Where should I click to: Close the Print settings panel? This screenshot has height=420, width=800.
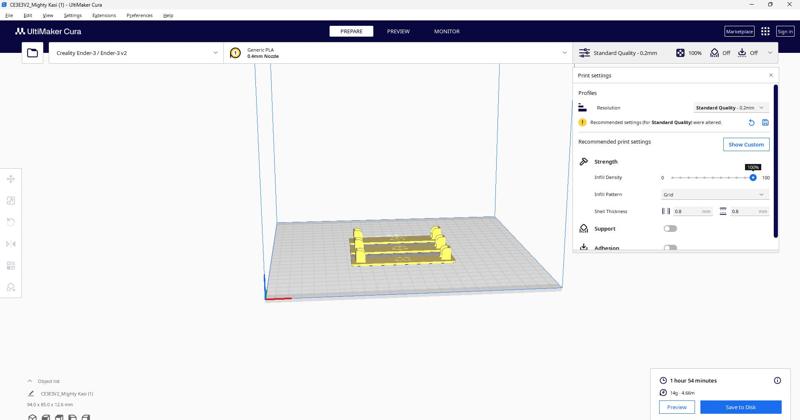[x=770, y=75]
